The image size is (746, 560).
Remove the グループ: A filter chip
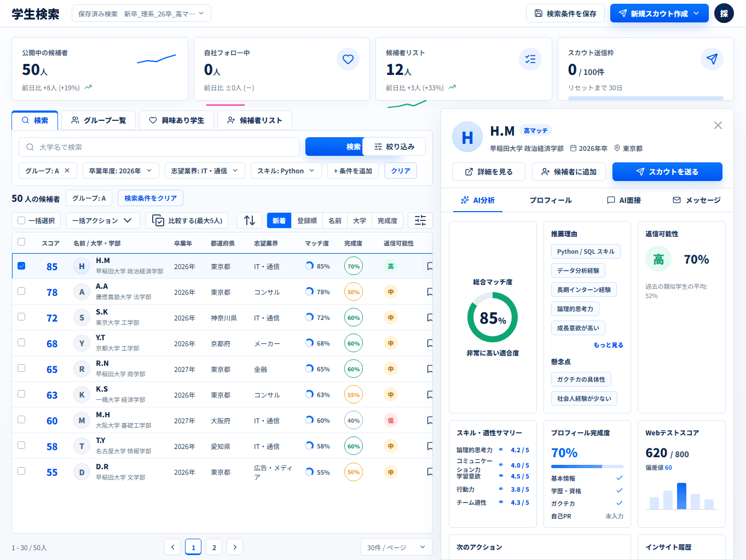(67, 171)
